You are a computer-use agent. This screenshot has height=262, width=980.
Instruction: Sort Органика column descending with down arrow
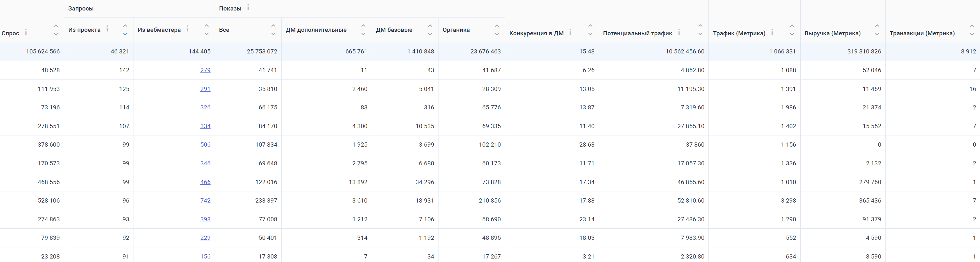point(497,34)
